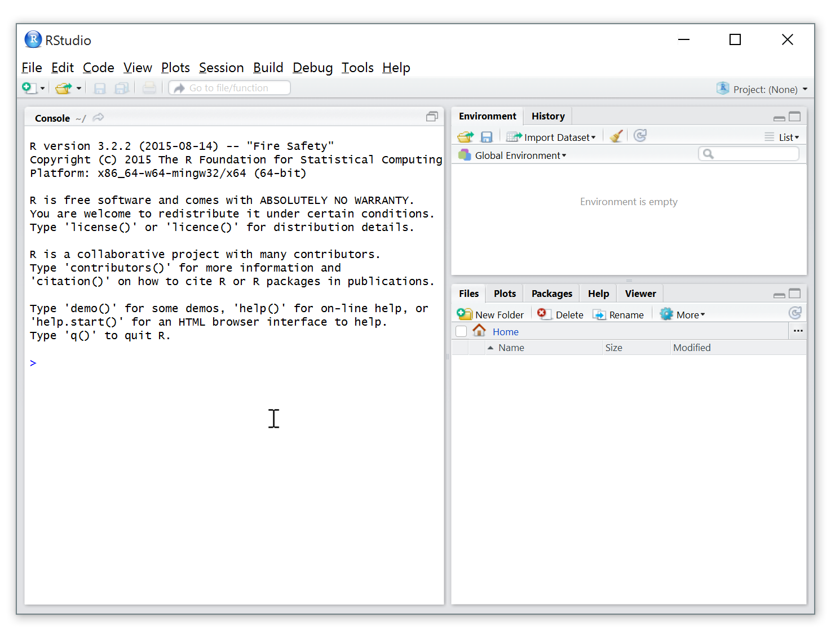Image resolution: width=831 pixels, height=644 pixels.
Task: Maximize the Environment pane
Action: click(x=795, y=117)
